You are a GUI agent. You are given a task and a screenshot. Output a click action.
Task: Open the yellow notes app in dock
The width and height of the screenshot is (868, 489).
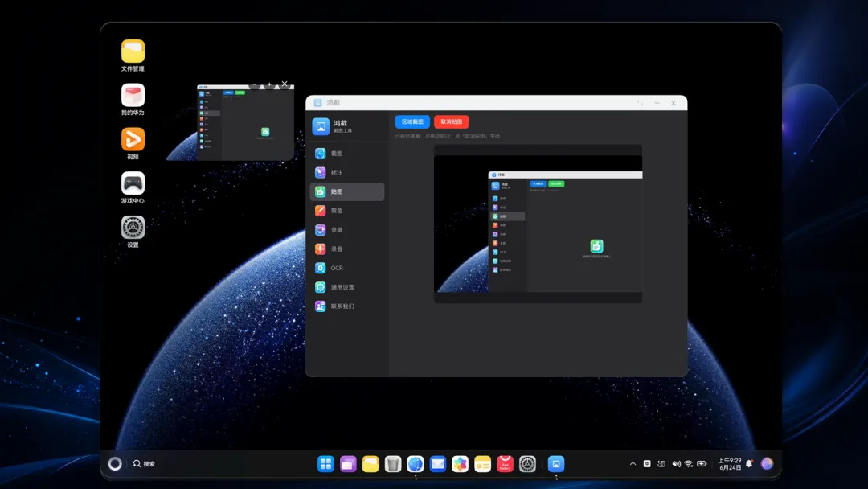click(x=483, y=464)
